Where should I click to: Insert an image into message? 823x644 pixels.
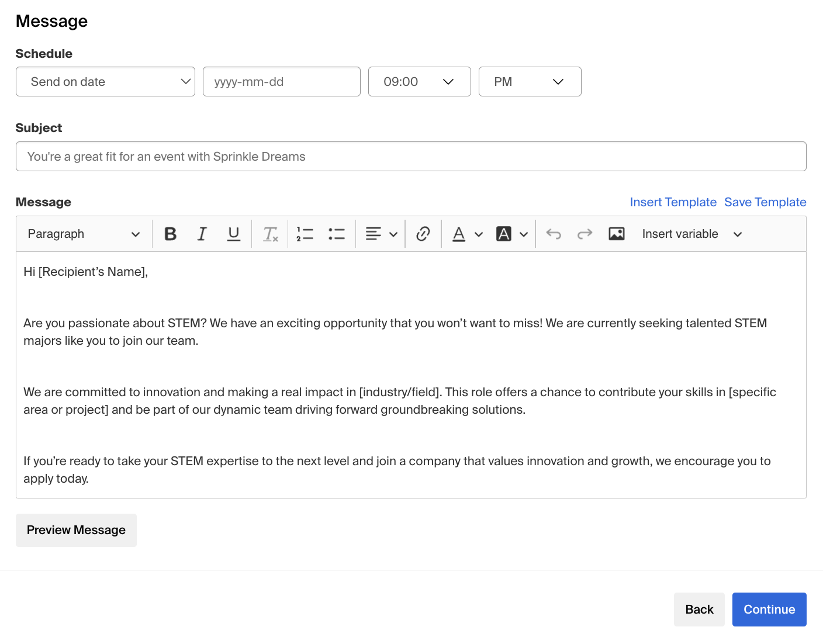(x=617, y=234)
